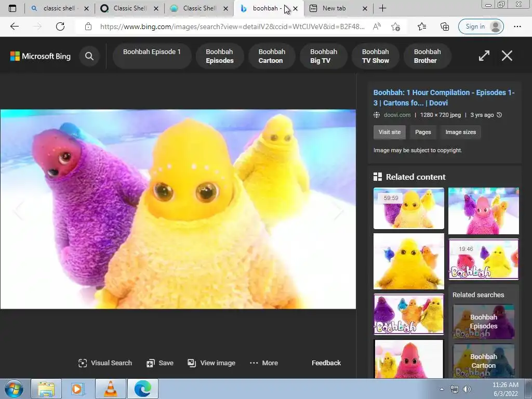Open image date history clock icon
The width and height of the screenshot is (532, 399).
click(499, 115)
